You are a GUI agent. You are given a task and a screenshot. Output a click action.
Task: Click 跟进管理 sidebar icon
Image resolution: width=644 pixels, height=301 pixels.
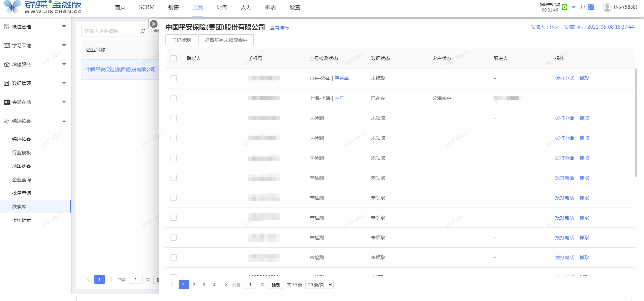[x=6, y=27]
